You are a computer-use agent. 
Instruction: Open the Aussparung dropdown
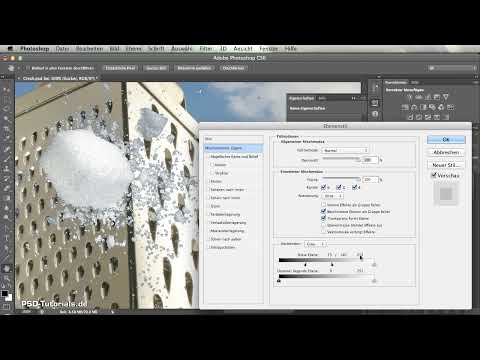coord(333,196)
